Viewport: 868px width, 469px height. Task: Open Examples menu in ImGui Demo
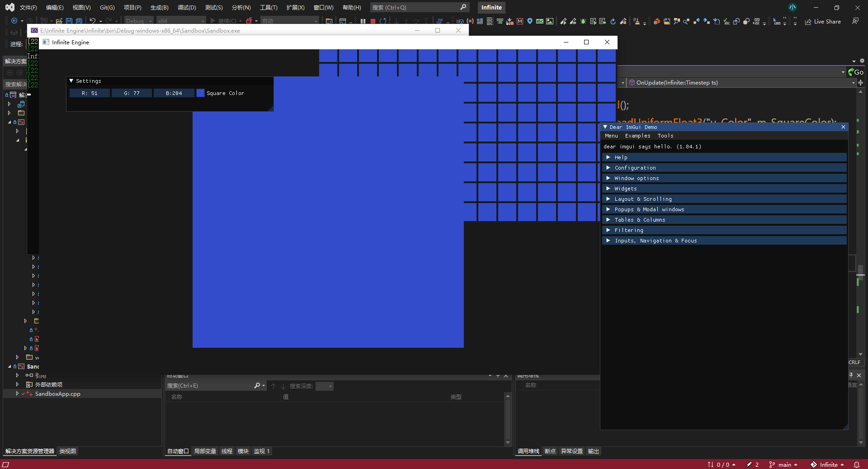point(637,136)
